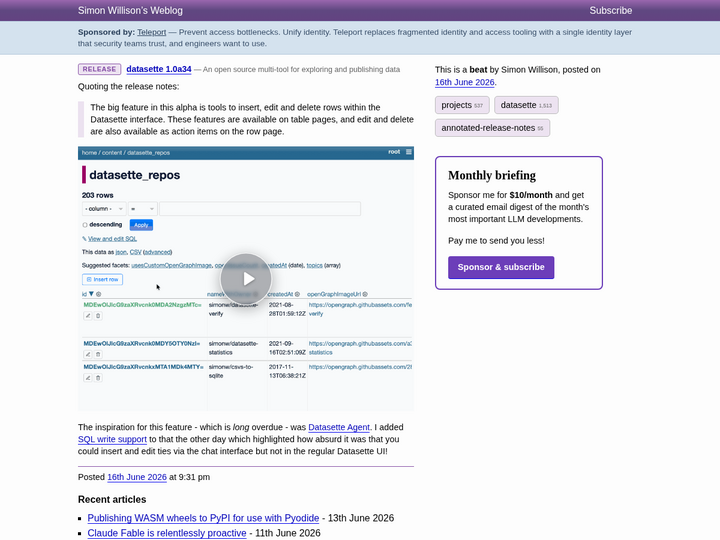Open the '- column -' dropdown

tap(104, 209)
